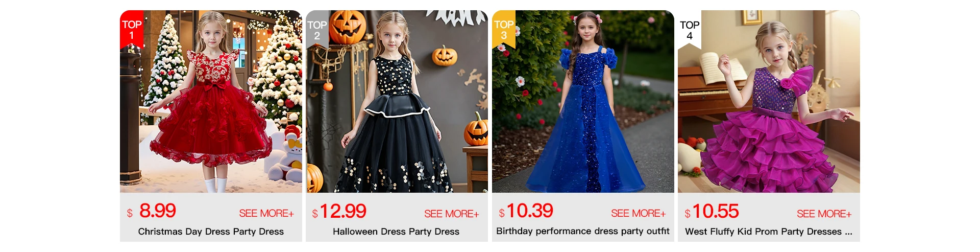Click SEE MORE+ beside the $10.39 price
The image size is (980, 252).
click(x=639, y=214)
